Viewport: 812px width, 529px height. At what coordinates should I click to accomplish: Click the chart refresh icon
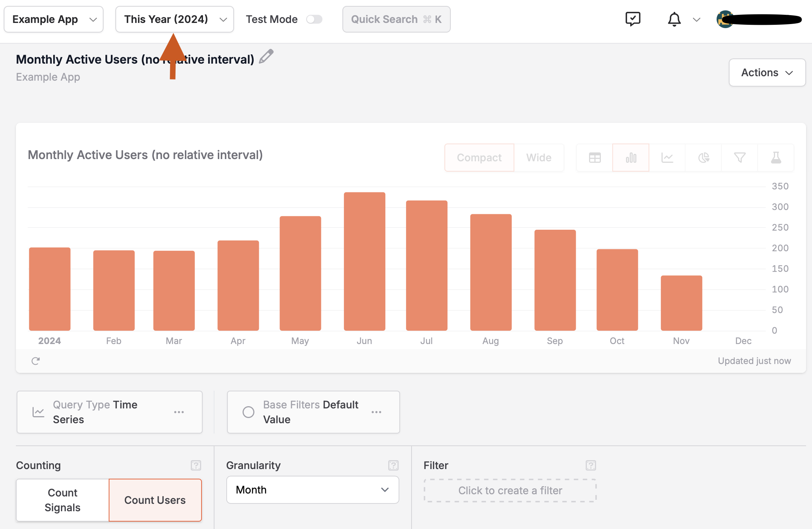pos(35,361)
